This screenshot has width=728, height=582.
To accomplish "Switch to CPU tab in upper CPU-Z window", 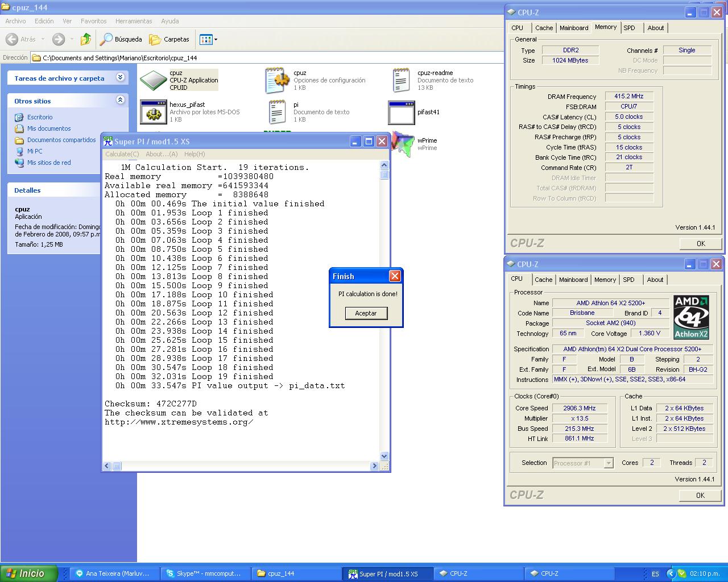I will click(517, 28).
